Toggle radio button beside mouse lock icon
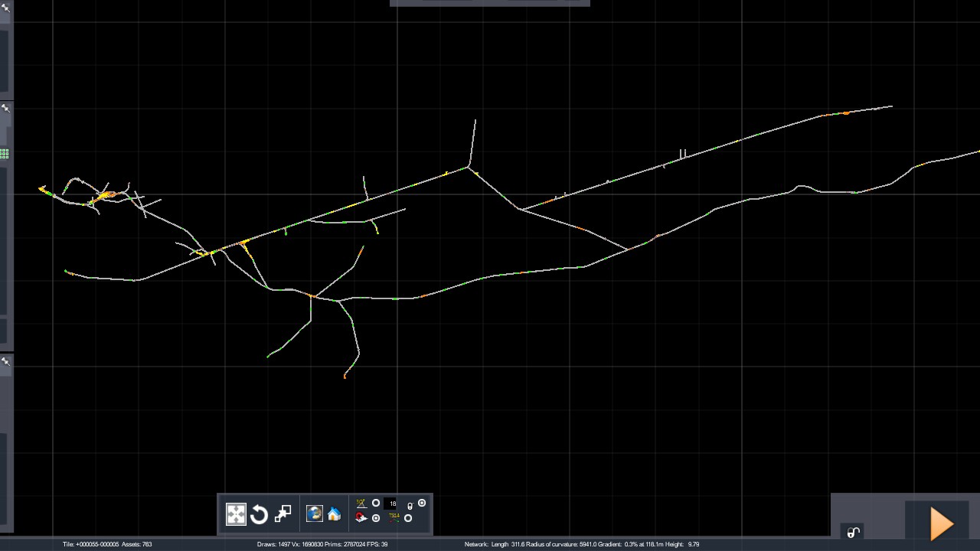980x551 pixels. (x=422, y=503)
